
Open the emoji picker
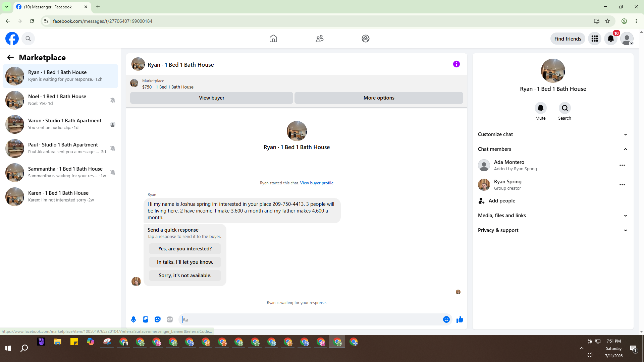pos(446,319)
